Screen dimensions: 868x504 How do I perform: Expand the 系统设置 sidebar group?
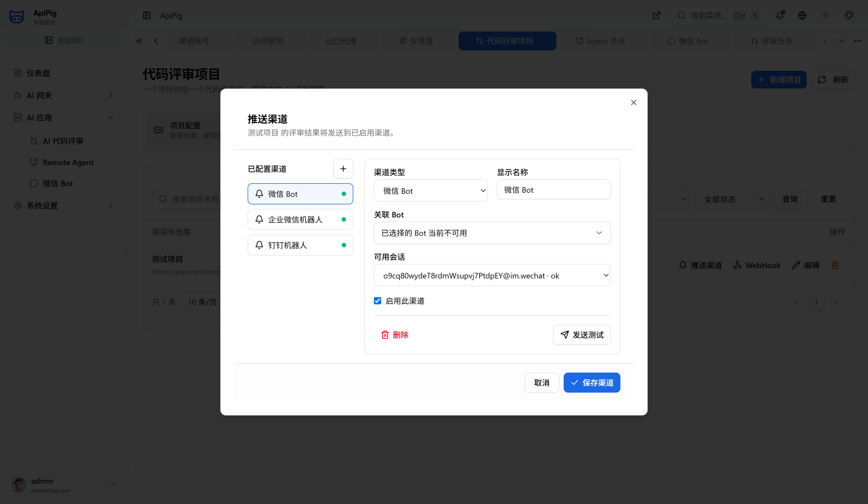(64, 205)
